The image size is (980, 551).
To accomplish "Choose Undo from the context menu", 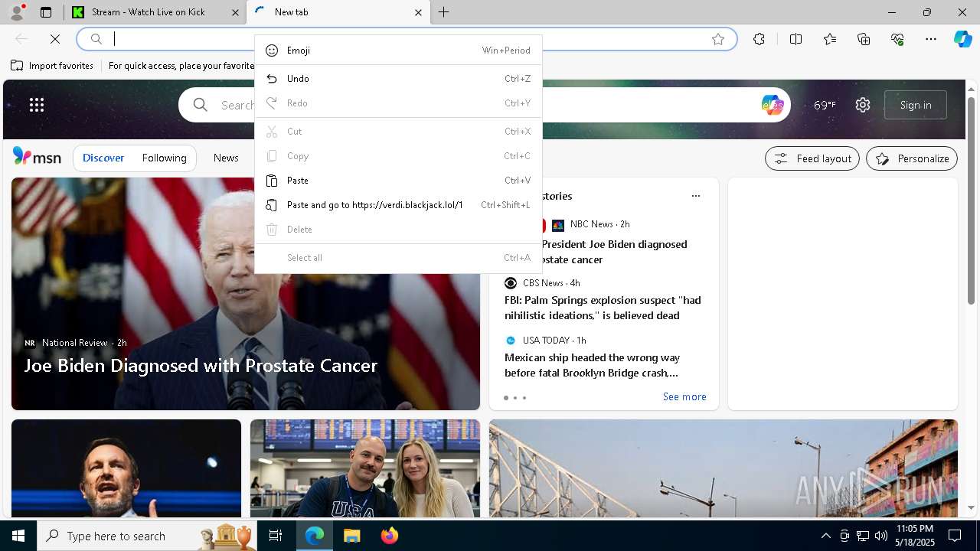I will tap(398, 79).
